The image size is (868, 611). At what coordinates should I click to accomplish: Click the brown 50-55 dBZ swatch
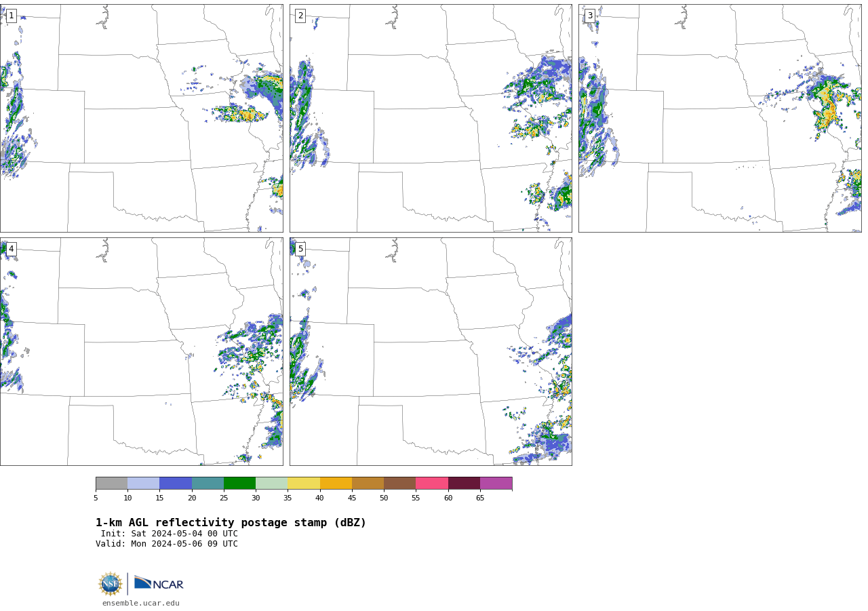[x=399, y=484]
